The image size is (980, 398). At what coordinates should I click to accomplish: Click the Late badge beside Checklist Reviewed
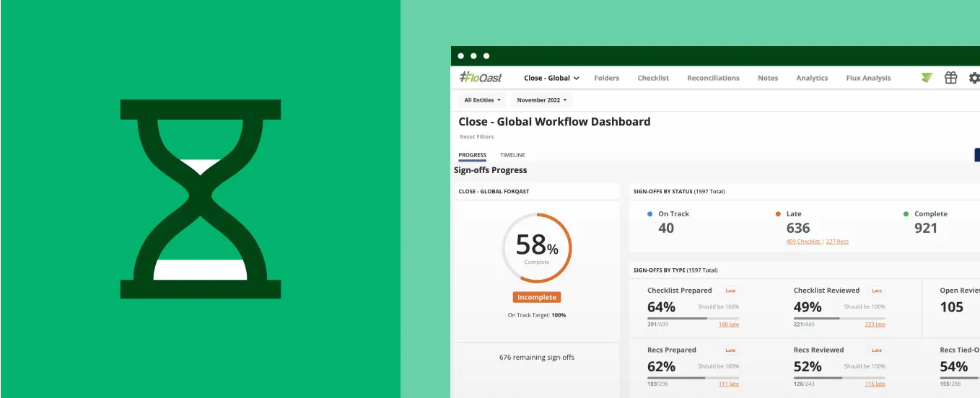tap(877, 291)
